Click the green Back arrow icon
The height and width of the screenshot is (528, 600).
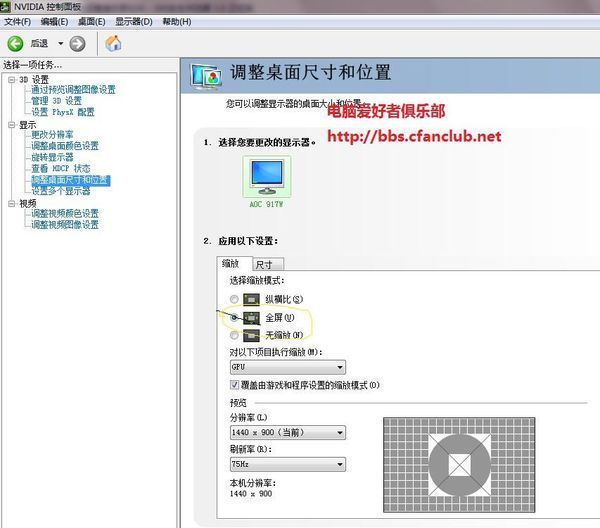click(15, 44)
